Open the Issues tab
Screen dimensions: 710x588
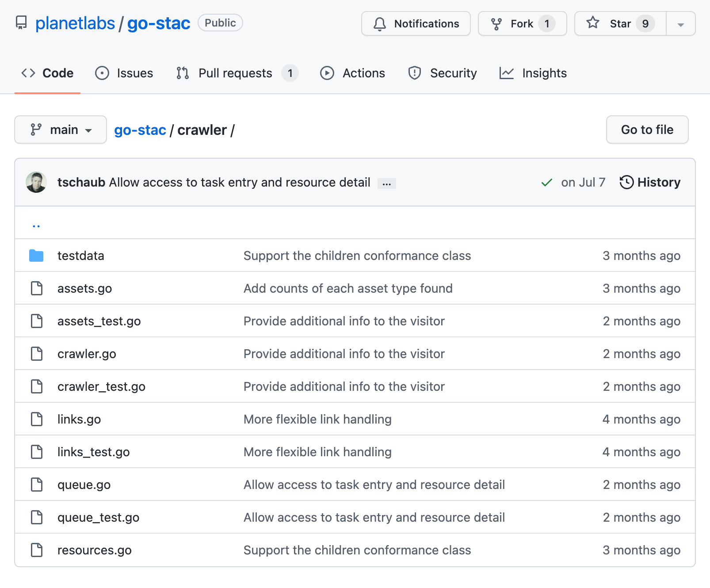click(124, 73)
